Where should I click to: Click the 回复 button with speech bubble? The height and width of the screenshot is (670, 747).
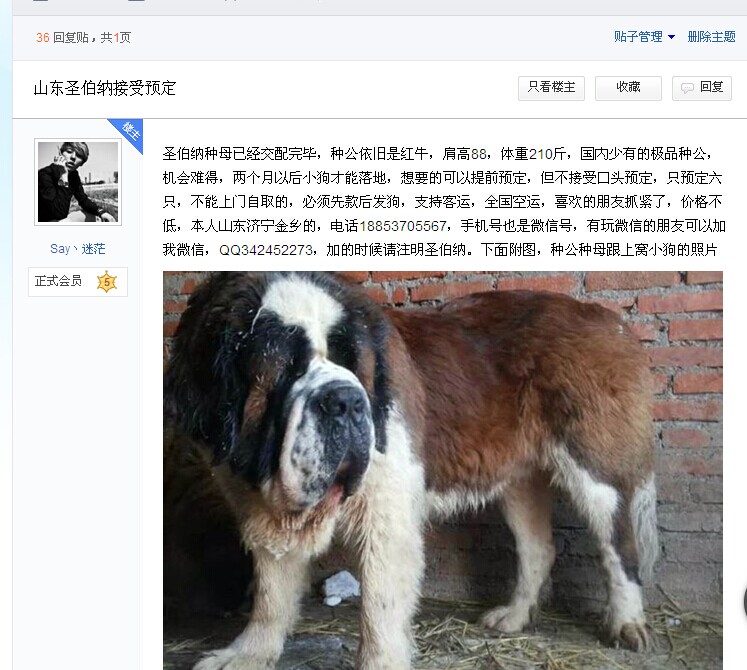(701, 88)
